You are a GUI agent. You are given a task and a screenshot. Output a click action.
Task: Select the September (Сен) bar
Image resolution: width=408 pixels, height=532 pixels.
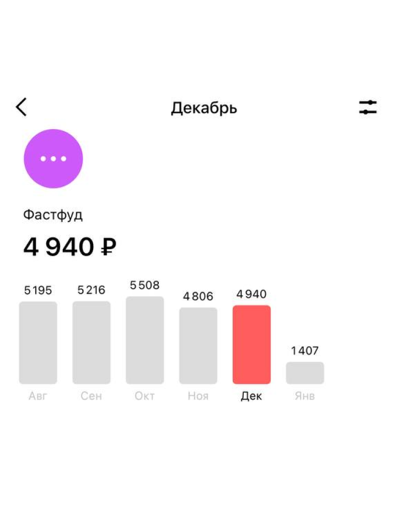tap(92, 343)
